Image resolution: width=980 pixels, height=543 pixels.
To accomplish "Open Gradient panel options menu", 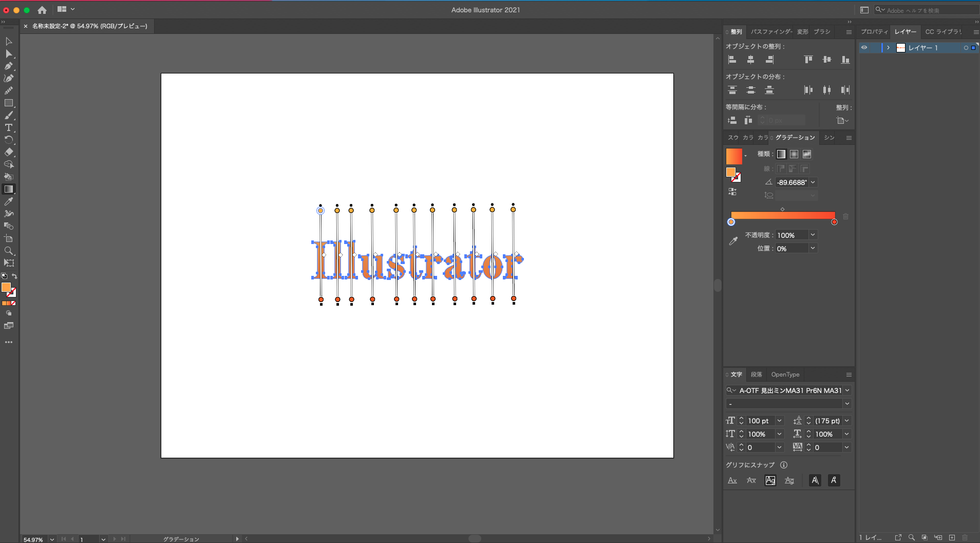I will click(849, 138).
